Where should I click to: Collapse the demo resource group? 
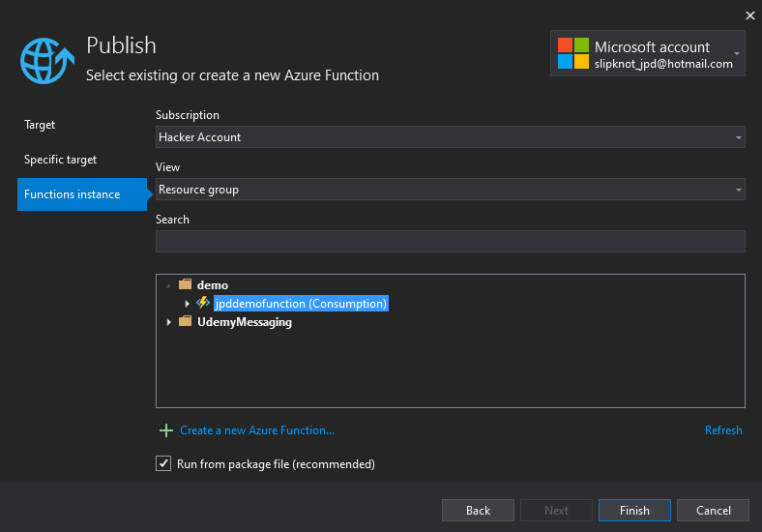point(169,286)
